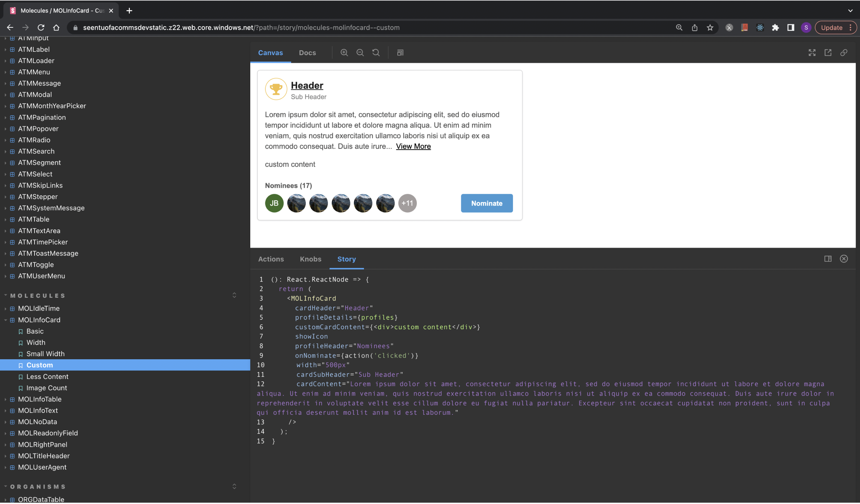860x504 pixels.
Task: Select the Less Content story
Action: (x=47, y=376)
